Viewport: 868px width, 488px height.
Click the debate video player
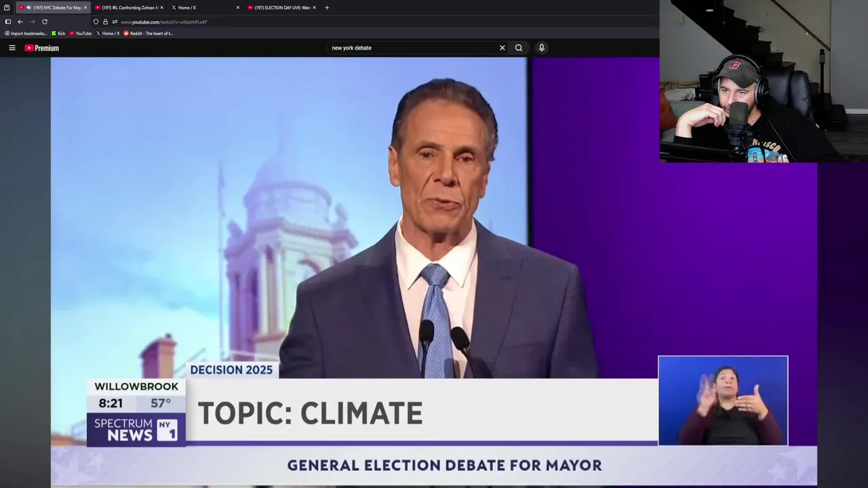pos(434,271)
